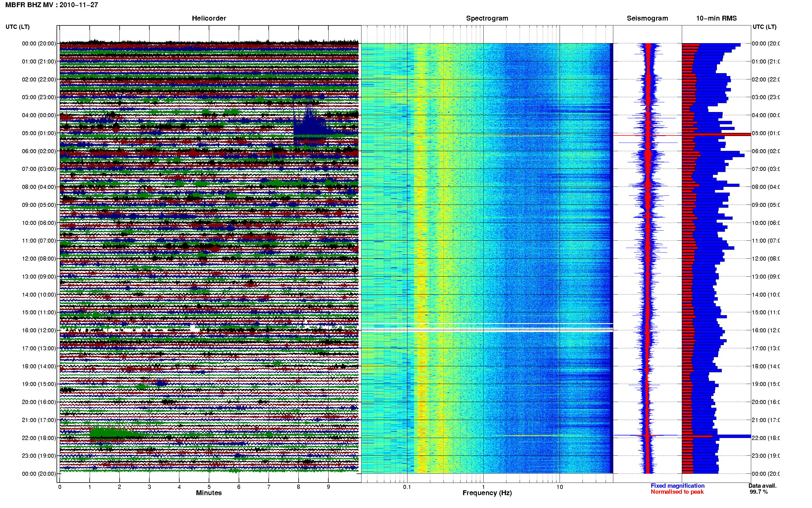
Task: Click the plot title 'MBFR BHZ MV : 2010-11-27'
Action: tap(51, 5)
